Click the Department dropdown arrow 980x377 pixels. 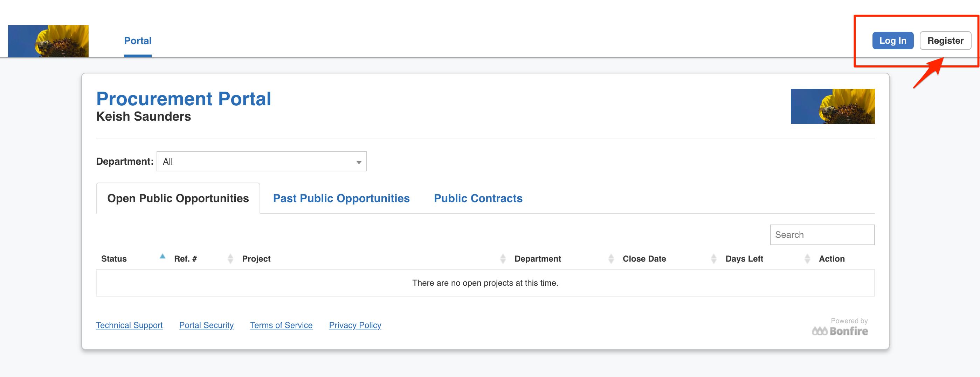[358, 162]
